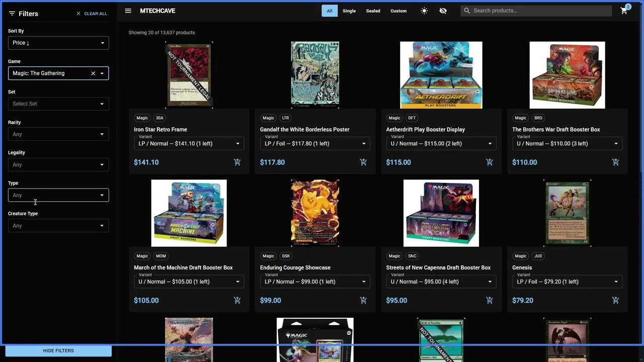Viewport: 644px width, 362px height.
Task: Open the Aetherdrift booster display image
Action: point(441,75)
